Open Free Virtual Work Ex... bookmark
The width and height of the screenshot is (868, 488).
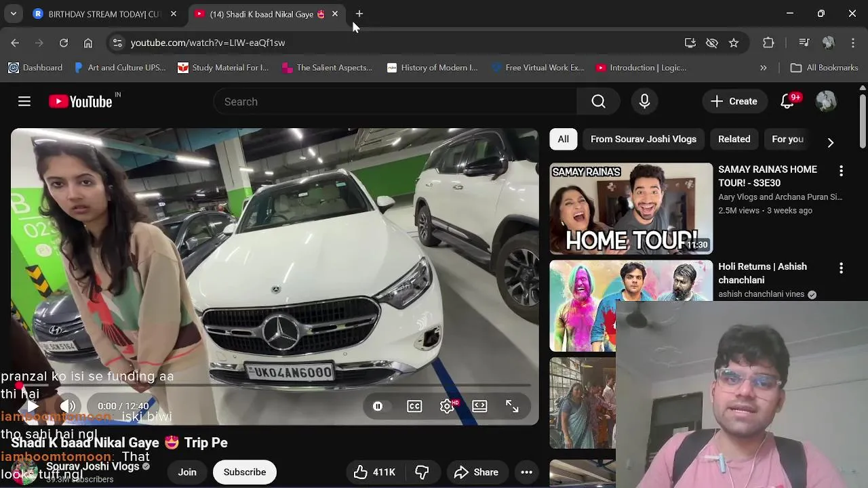point(538,68)
